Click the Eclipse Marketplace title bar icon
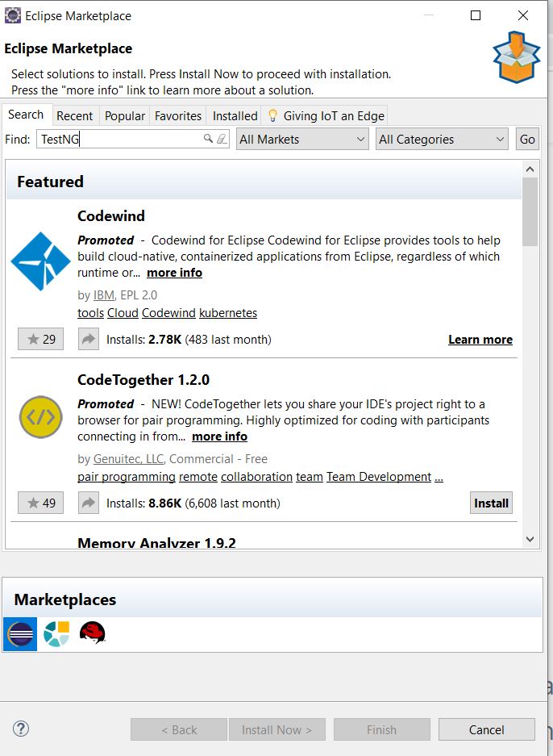The height and width of the screenshot is (756, 553). pyautogui.click(x=13, y=15)
